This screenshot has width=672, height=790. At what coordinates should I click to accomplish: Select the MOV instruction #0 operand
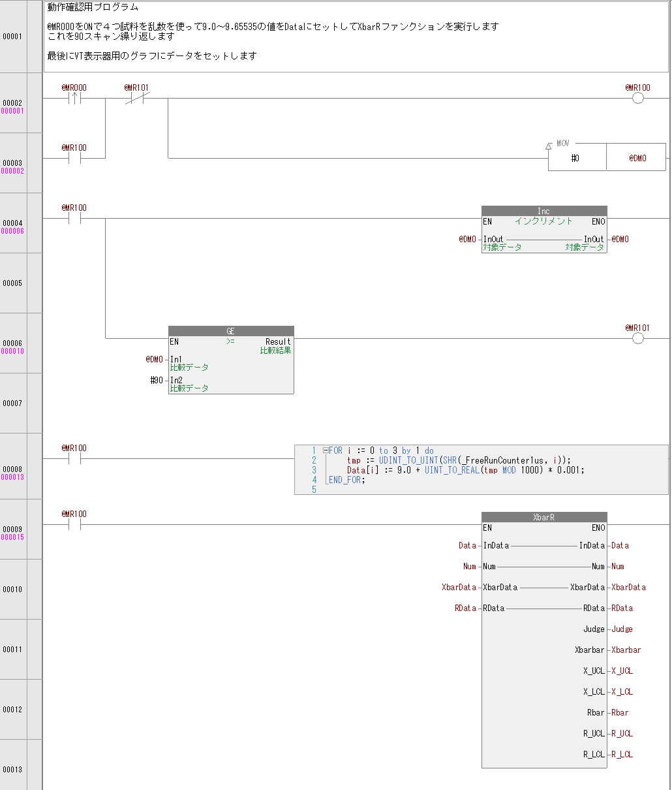tap(576, 158)
